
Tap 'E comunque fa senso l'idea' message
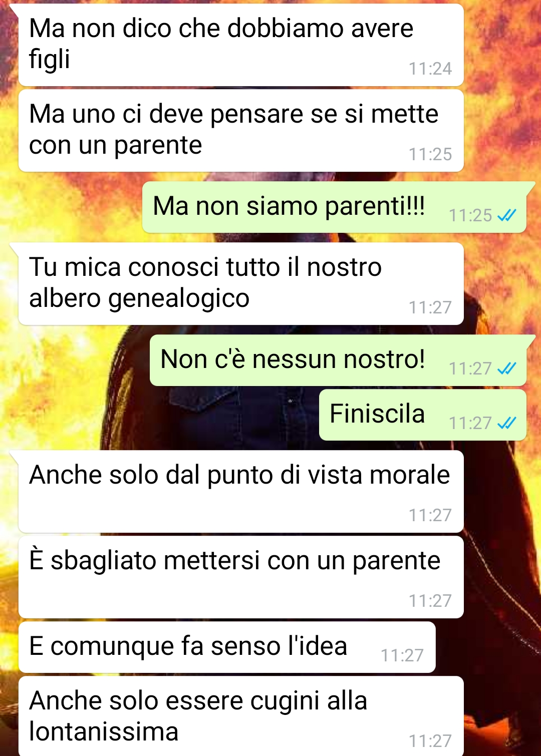coord(227,647)
